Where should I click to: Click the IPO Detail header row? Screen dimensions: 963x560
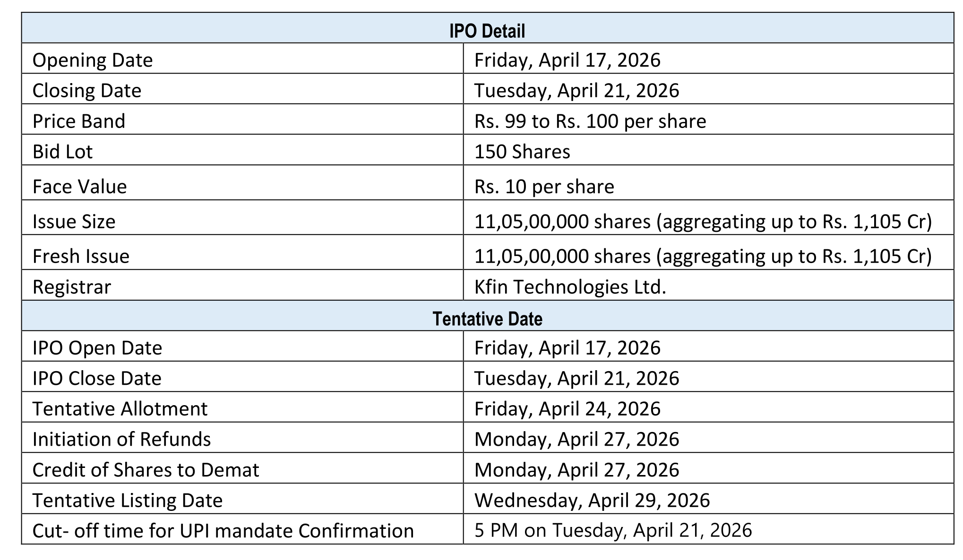click(x=487, y=31)
